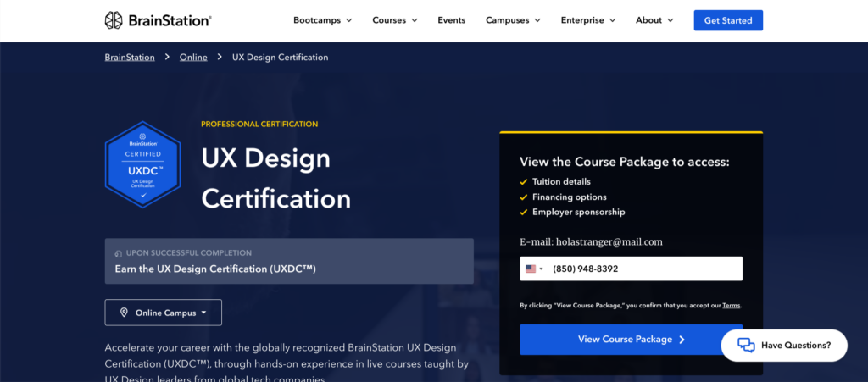Image resolution: width=868 pixels, height=382 pixels.
Task: Open the Events page from navigation
Action: (451, 20)
